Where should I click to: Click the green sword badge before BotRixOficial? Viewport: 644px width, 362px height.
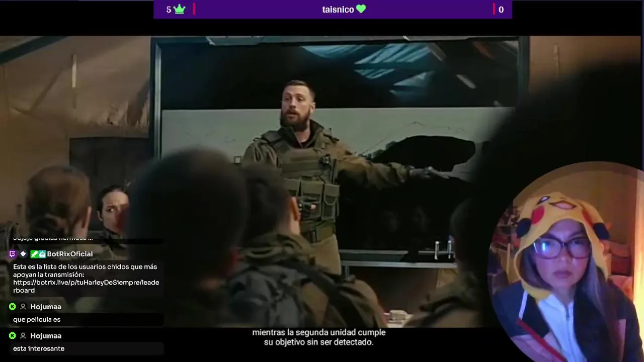click(x=34, y=254)
